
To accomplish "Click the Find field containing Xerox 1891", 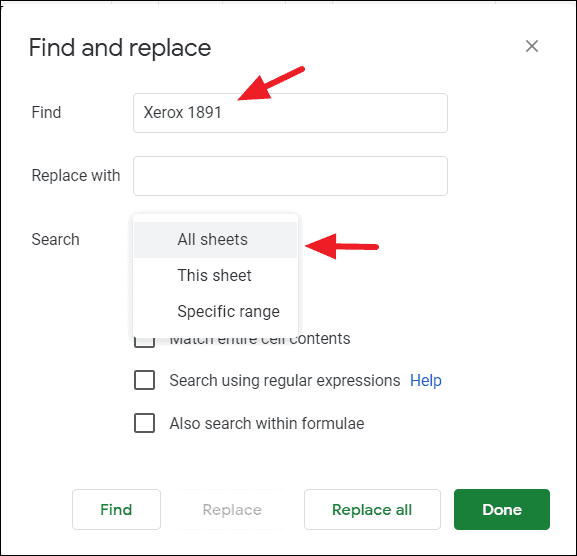I will click(x=290, y=113).
